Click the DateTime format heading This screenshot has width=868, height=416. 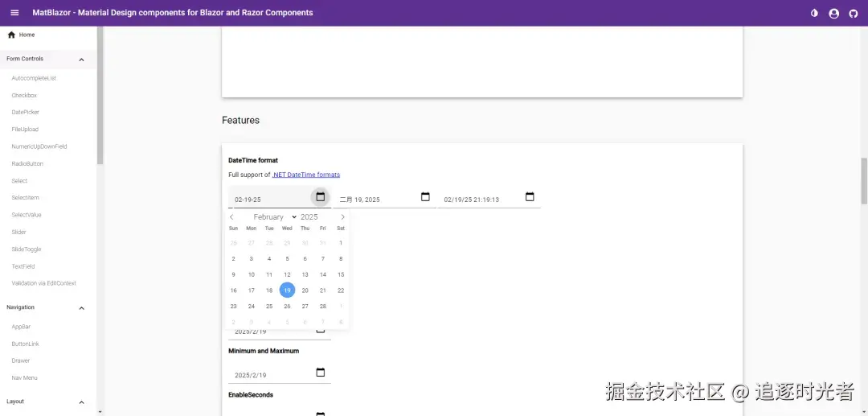tap(253, 160)
